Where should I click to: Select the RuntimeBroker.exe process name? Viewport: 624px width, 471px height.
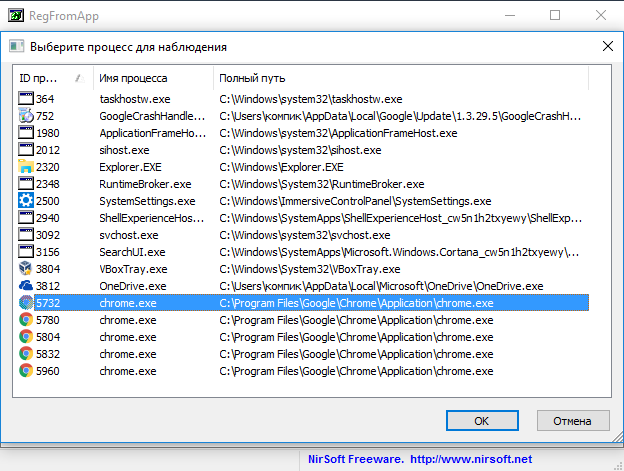(145, 184)
